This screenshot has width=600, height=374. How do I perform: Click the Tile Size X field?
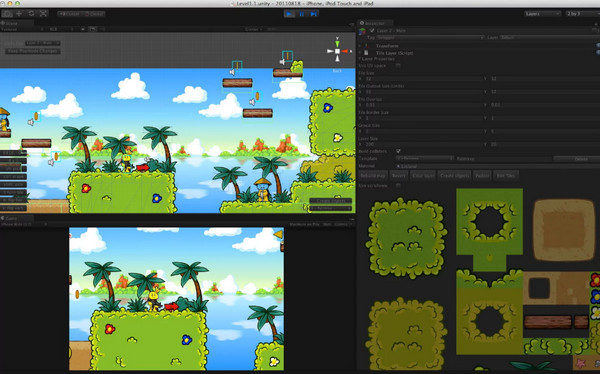coord(424,78)
